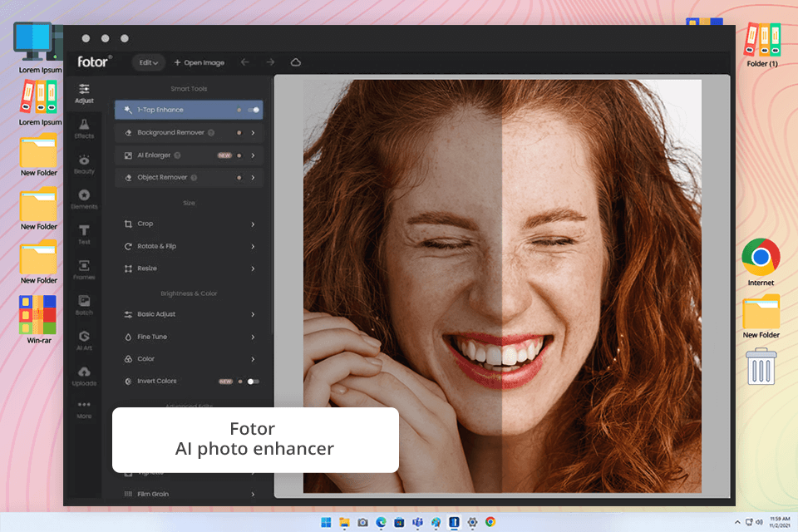Click the volume icon in system tray
Viewport: 798px width, 532px height.
[759, 522]
